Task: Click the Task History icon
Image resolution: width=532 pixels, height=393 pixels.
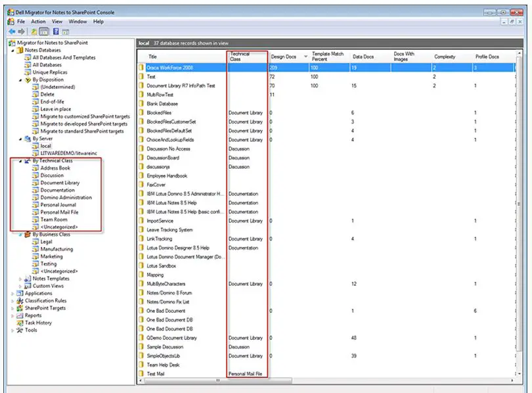Action: click(x=20, y=323)
